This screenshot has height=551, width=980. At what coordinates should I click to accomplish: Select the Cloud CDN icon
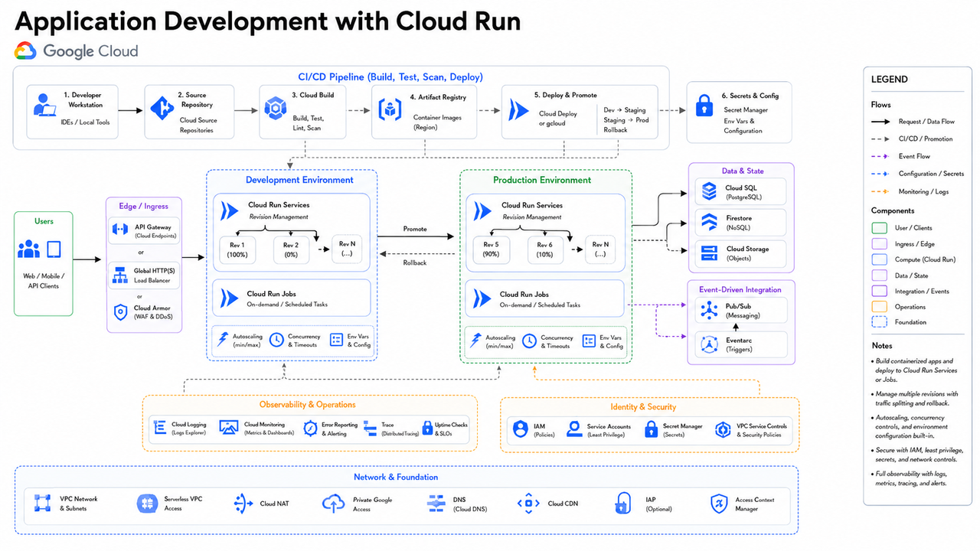coord(529,503)
